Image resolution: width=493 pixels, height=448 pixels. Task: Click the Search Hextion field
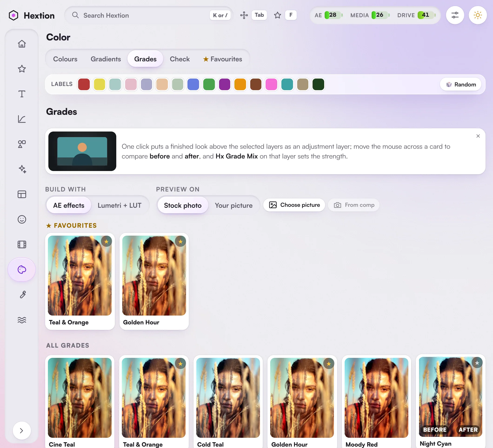(148, 15)
